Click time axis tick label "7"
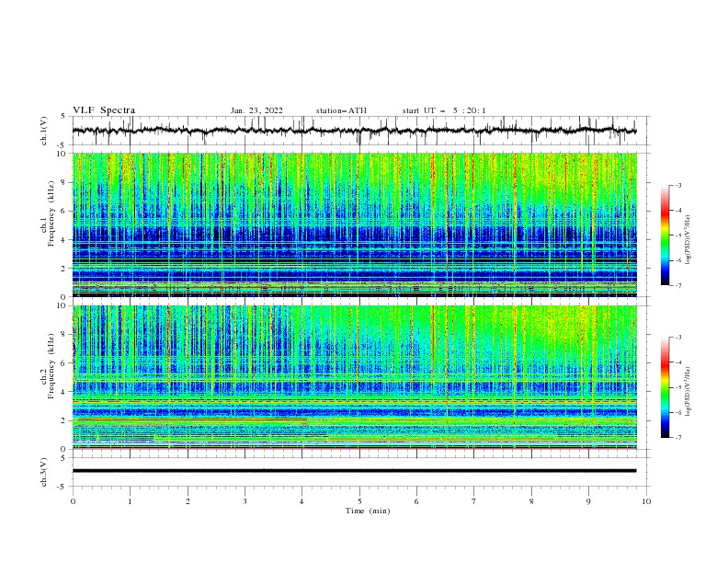Viewport: 728px width, 563px height. tap(474, 501)
